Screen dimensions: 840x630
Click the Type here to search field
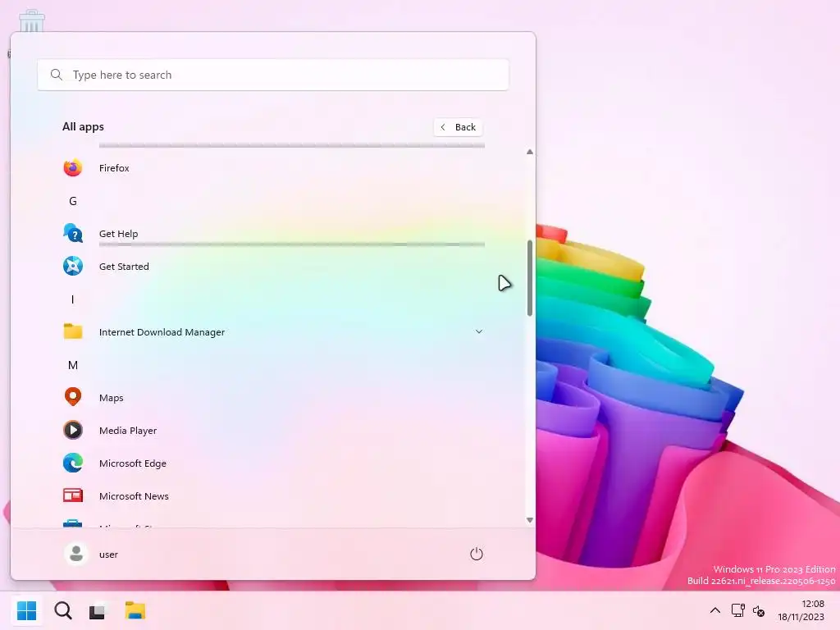(273, 75)
